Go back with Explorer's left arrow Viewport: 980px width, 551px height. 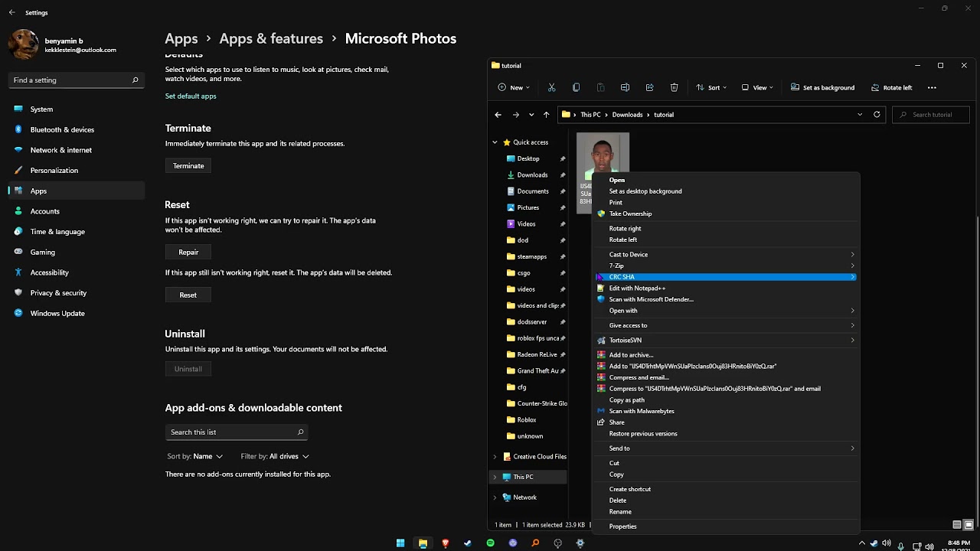point(498,115)
